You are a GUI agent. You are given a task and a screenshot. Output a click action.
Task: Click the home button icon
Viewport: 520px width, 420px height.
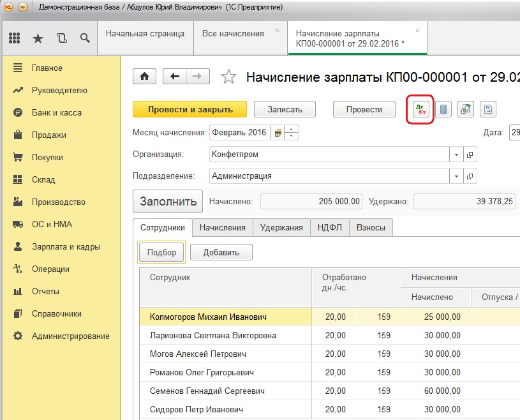pos(144,77)
